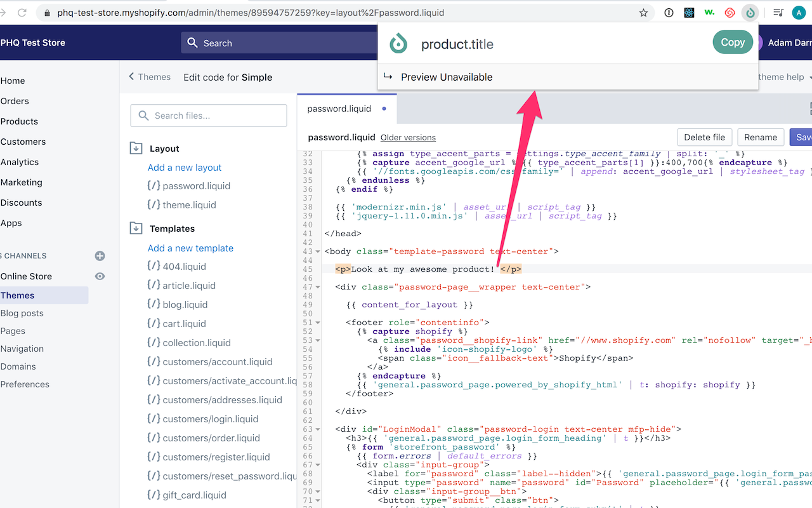
Task: Click the Layout section icon
Action: point(135,148)
